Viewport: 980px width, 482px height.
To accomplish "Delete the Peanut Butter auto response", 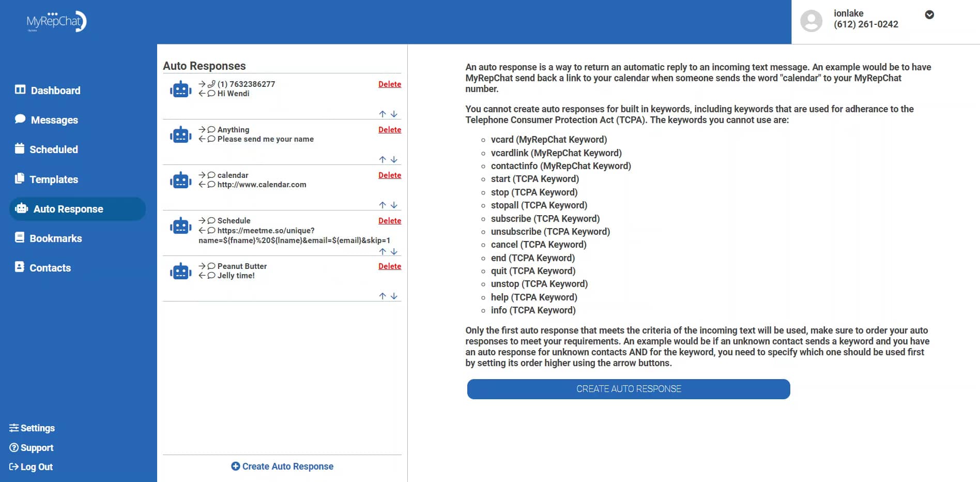I will click(390, 266).
